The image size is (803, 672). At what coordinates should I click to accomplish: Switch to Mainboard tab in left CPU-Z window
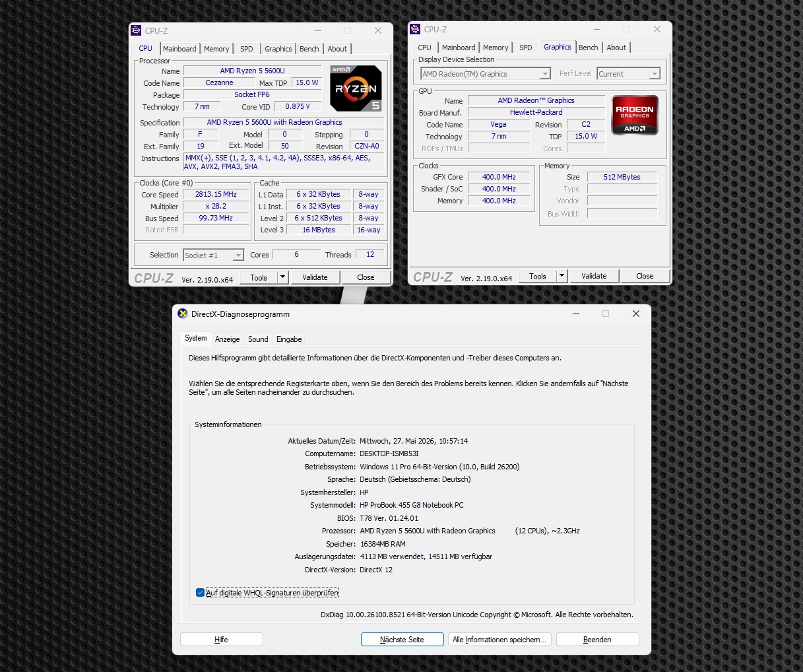click(x=179, y=49)
